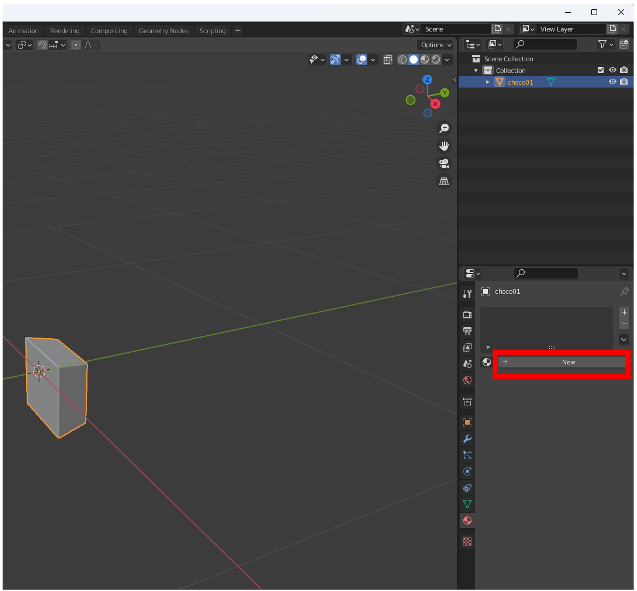
Task: Expand the choco01 object tree item
Action: [x=488, y=82]
